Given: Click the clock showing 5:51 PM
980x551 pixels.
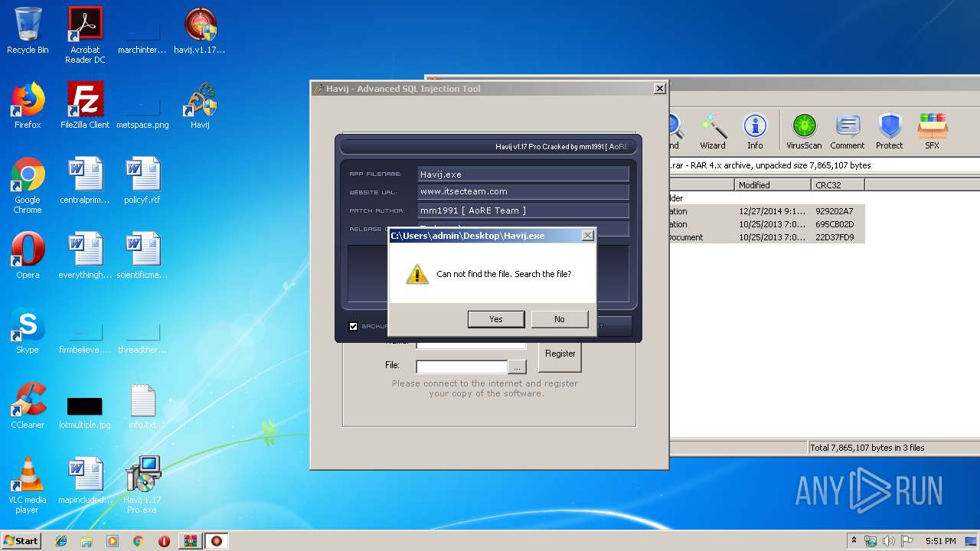Looking at the screenshot, I should click(940, 541).
